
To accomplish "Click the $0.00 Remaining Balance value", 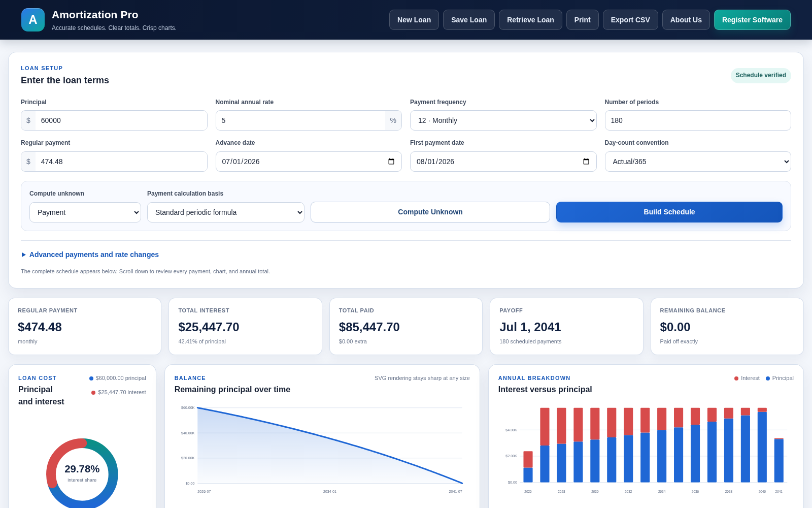I will point(675,327).
